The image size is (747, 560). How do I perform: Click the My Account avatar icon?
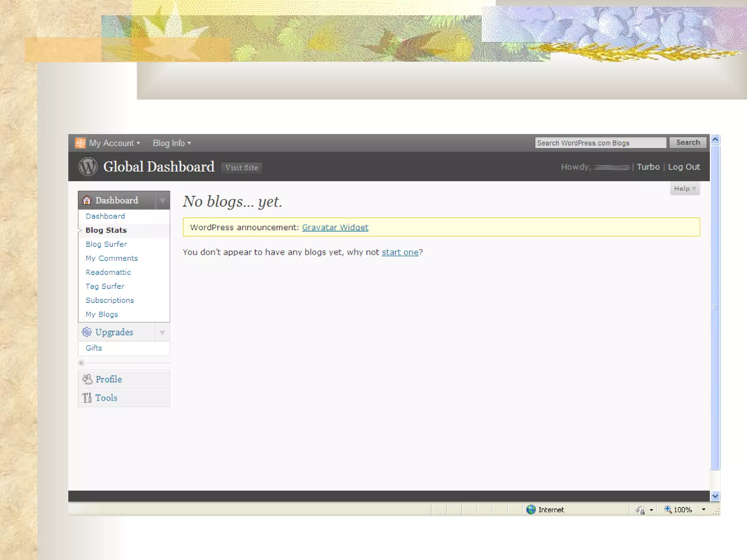pos(80,143)
